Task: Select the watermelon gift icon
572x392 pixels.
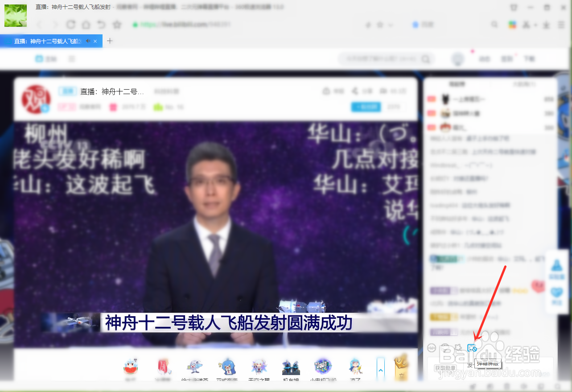Action: pos(131,367)
